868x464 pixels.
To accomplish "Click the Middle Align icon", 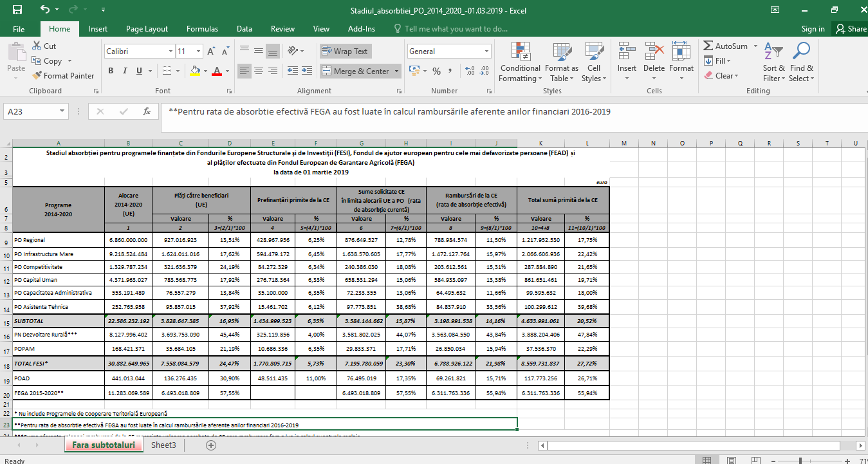I will (258, 51).
